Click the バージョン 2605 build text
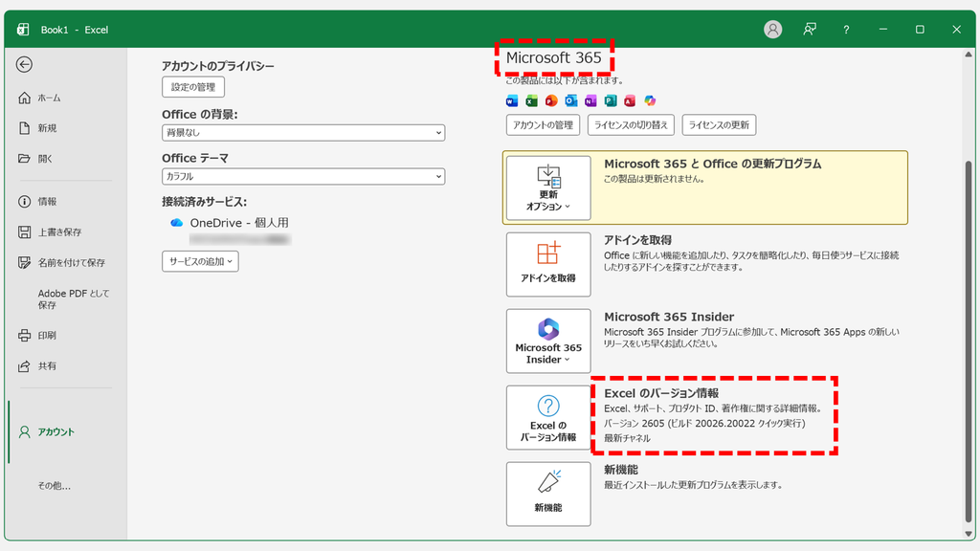Image resolution: width=980 pixels, height=551 pixels. pos(704,424)
